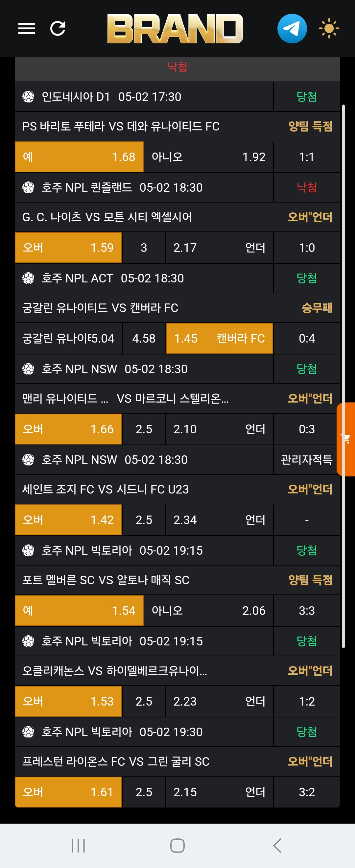Viewport: 355px width, 868px height.
Task: Select 캔버라 FC 1.45 odds
Action: tap(219, 338)
